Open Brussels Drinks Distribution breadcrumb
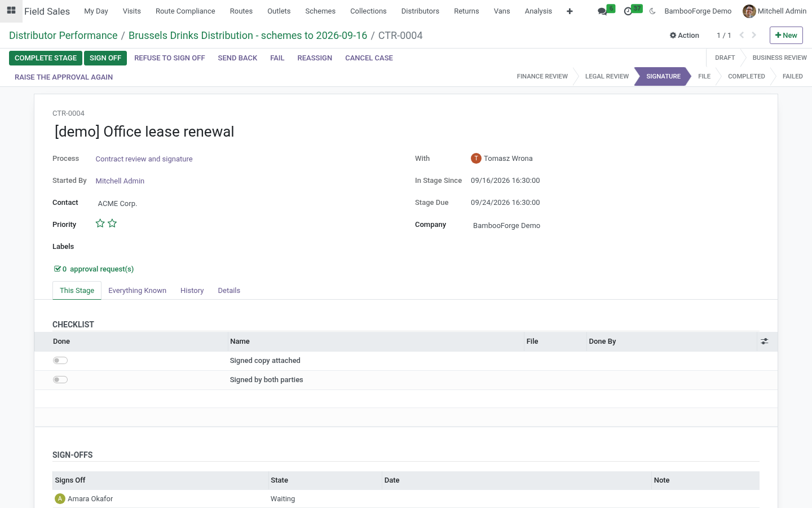This screenshot has width=812, height=508. tap(248, 35)
